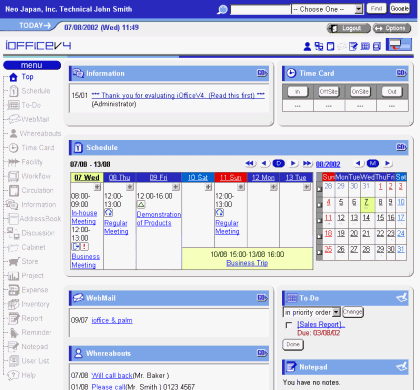420x390 pixels.
Task: Click the magnifier search icon in header
Action: tap(222, 9)
